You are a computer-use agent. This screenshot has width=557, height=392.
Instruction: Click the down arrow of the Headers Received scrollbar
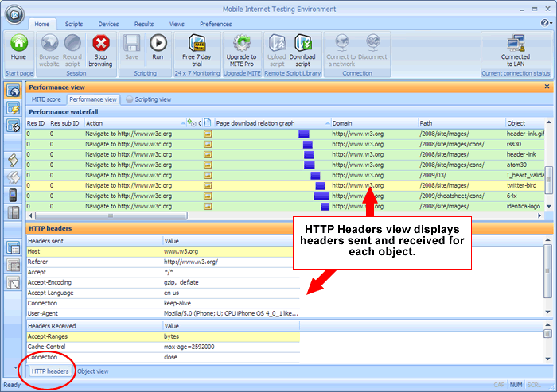[x=547, y=359]
